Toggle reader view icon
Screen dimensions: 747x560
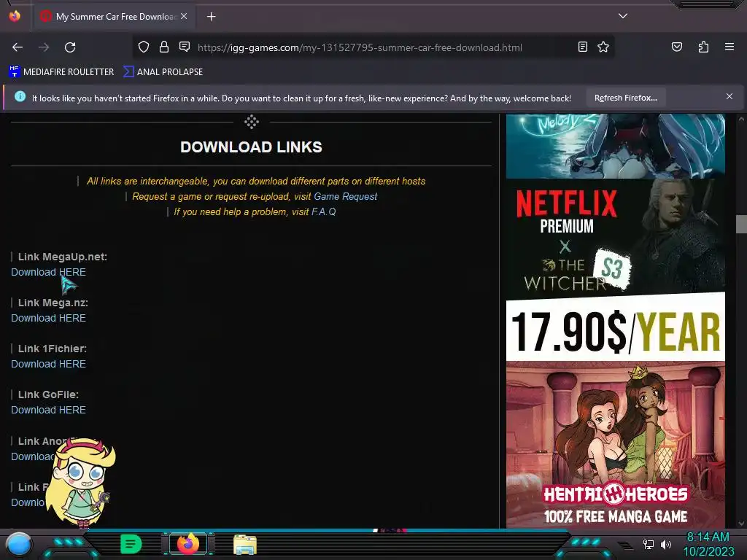[x=583, y=47]
